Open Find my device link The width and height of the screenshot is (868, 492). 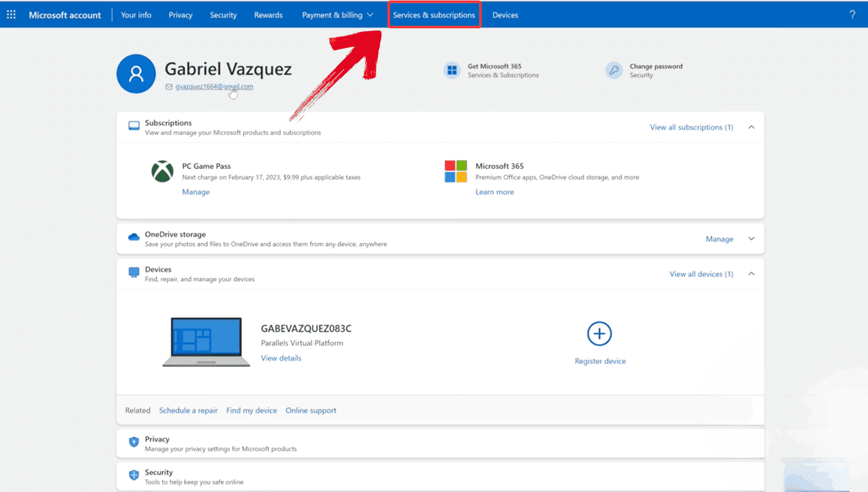[x=251, y=410]
